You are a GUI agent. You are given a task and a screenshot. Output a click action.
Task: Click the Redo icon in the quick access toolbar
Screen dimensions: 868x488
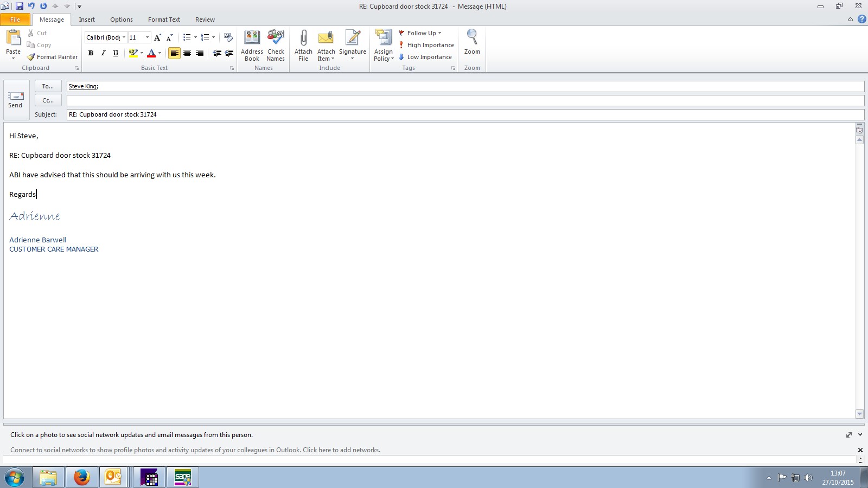43,6
